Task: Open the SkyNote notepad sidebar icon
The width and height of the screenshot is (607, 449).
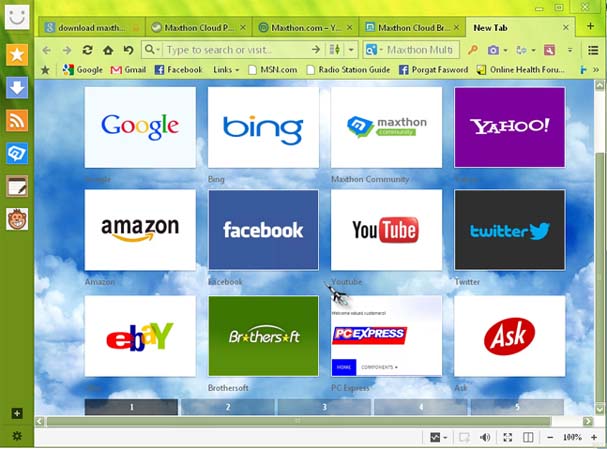Action: click(x=17, y=187)
